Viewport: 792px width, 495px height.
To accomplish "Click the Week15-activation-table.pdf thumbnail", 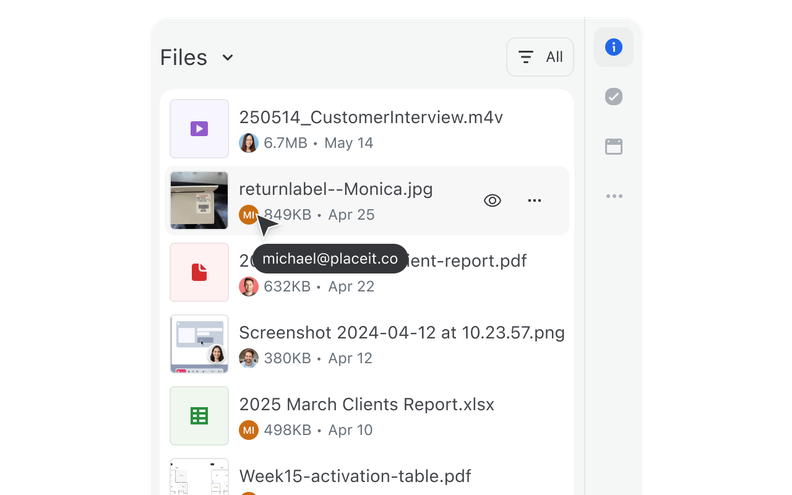I will (199, 477).
